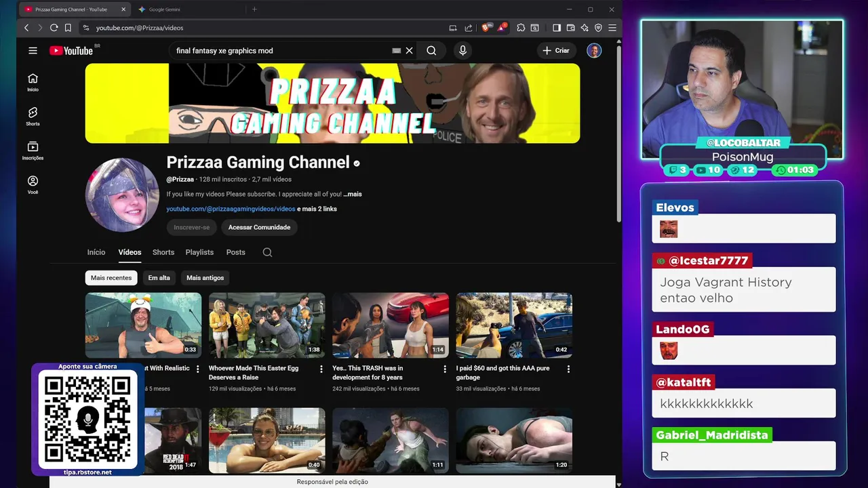Go back in the browser
Image resolution: width=868 pixels, height=488 pixels.
pos(26,28)
